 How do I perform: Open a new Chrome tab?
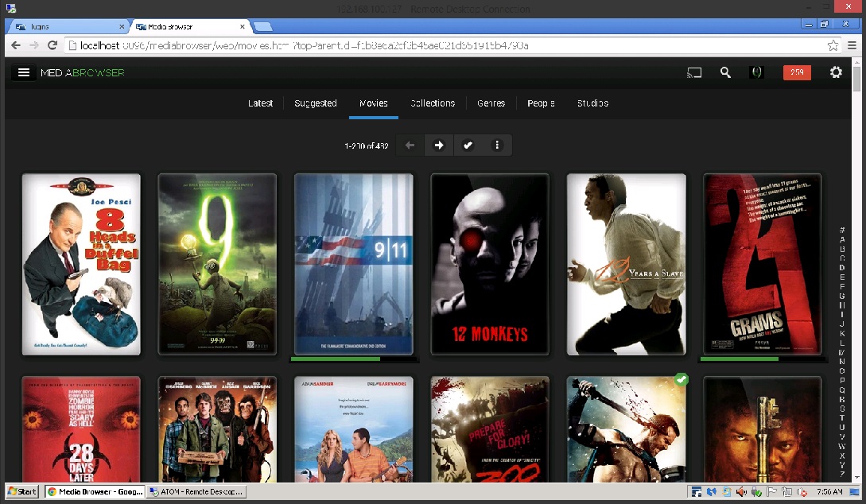pyautogui.click(x=262, y=26)
